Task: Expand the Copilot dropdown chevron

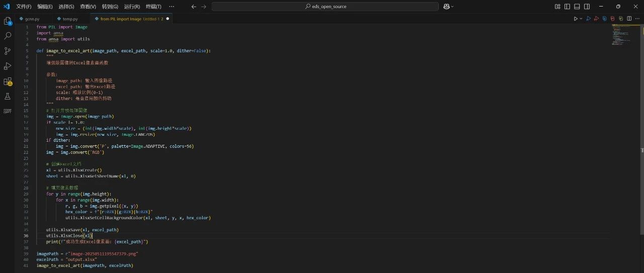Action: pyautogui.click(x=452, y=7)
